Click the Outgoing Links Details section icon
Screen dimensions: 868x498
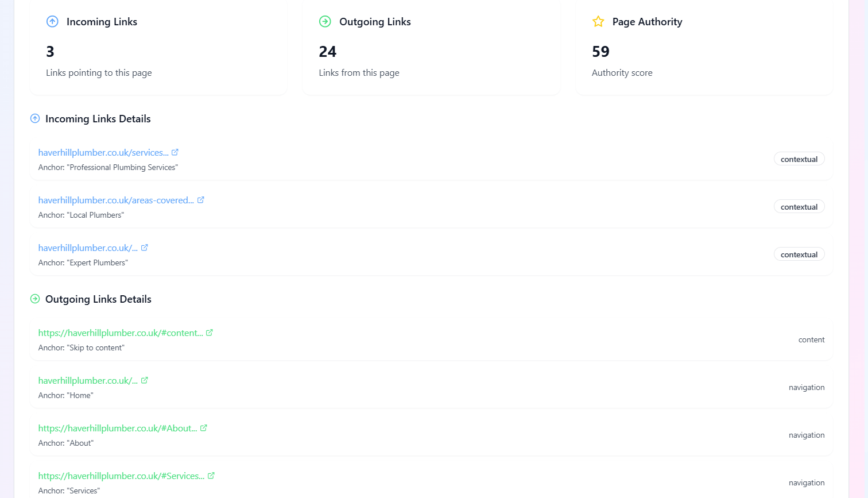coord(35,299)
